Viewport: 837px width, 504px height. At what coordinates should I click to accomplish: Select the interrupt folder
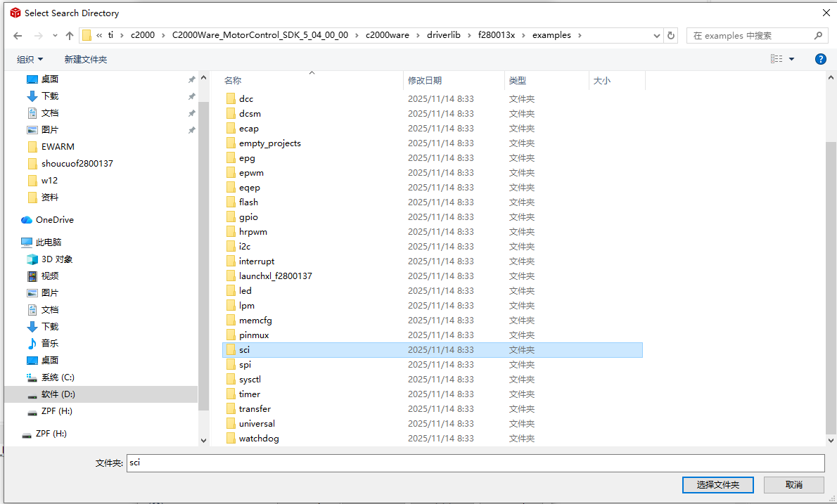[x=257, y=261]
